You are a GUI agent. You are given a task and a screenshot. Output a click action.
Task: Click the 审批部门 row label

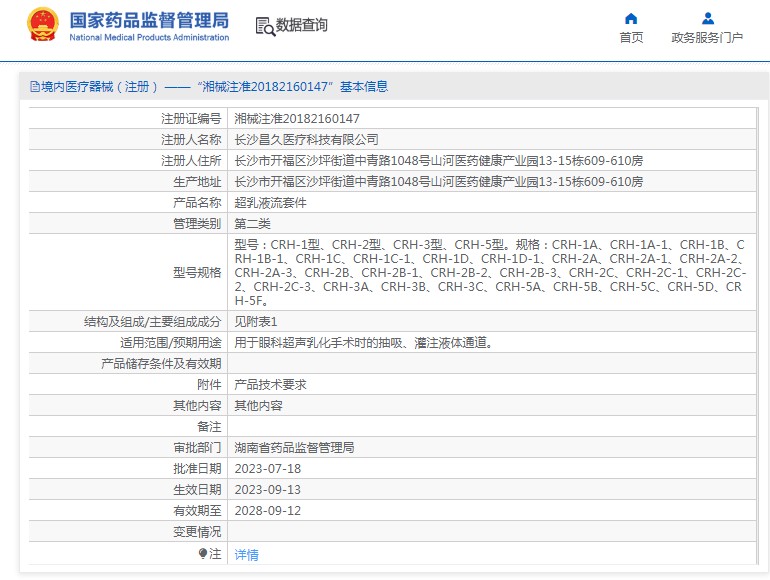(197, 448)
